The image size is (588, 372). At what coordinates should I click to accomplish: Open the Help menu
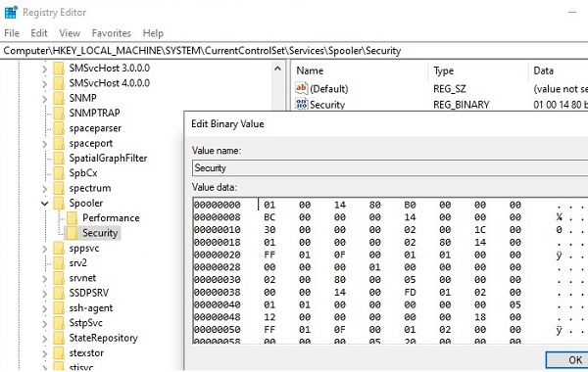pos(153,33)
